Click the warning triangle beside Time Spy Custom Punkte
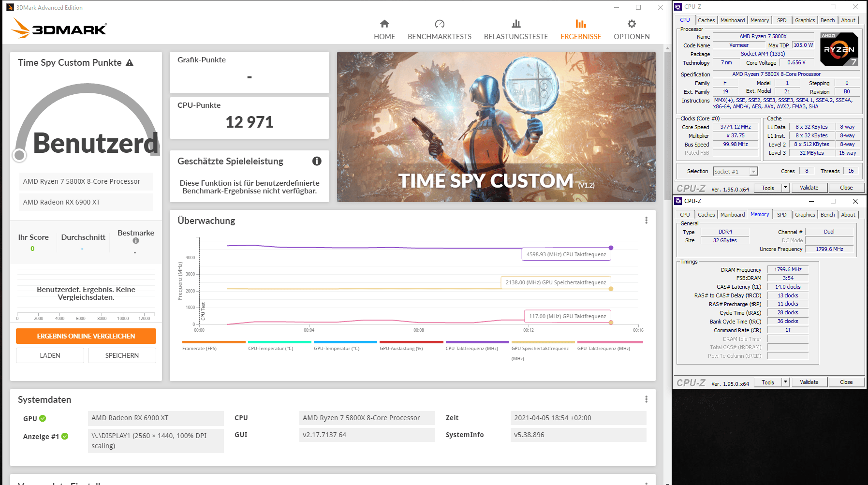Viewport: 868px width, 485px height. (x=130, y=63)
